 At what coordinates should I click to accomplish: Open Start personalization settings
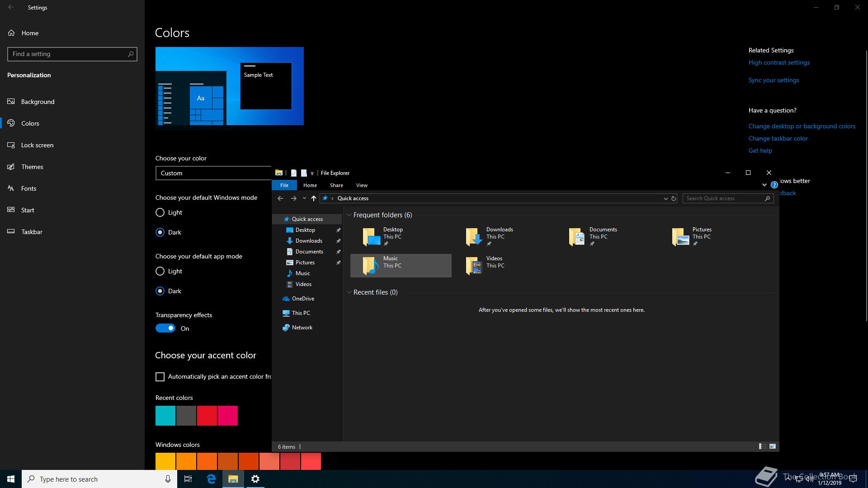72,210
